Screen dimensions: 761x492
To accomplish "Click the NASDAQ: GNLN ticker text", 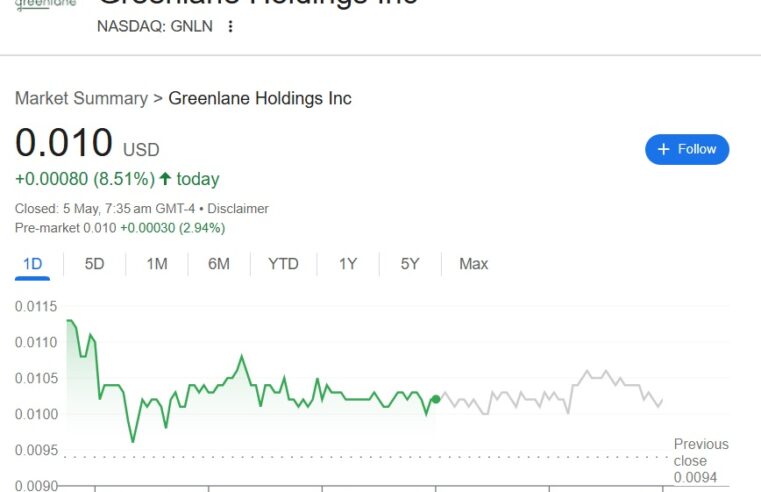I will point(155,26).
